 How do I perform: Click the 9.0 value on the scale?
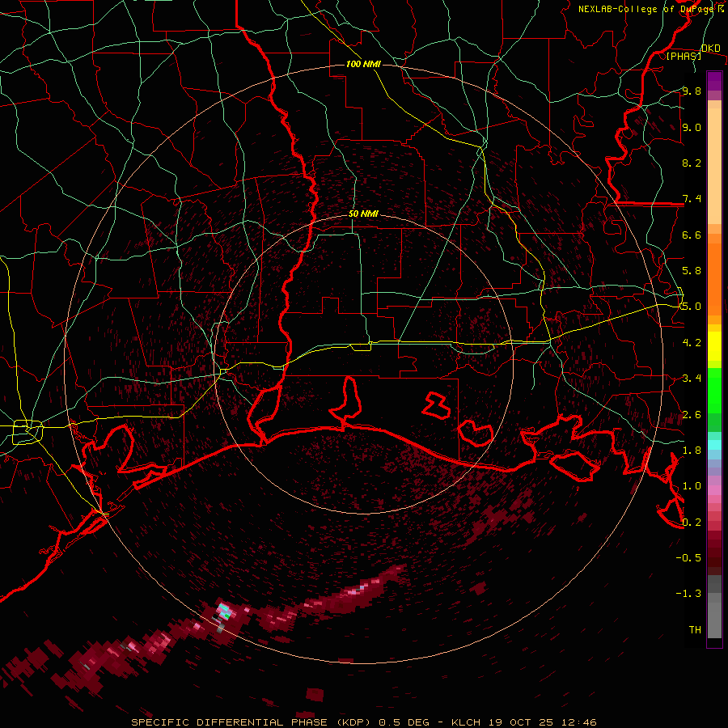pos(692,127)
